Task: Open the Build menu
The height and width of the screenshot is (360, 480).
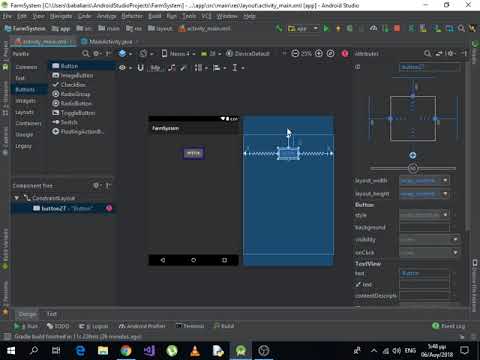Action: [155, 16]
